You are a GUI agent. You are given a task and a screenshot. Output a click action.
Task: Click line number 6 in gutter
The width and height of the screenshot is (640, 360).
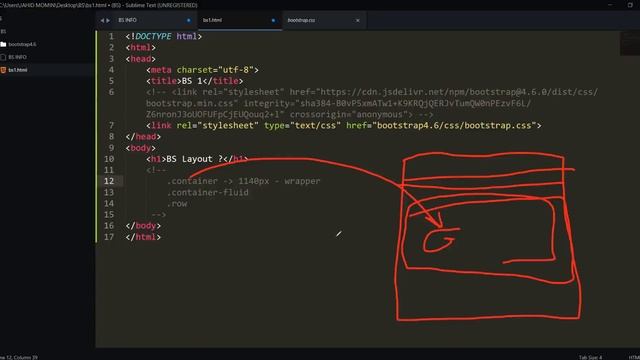111,92
